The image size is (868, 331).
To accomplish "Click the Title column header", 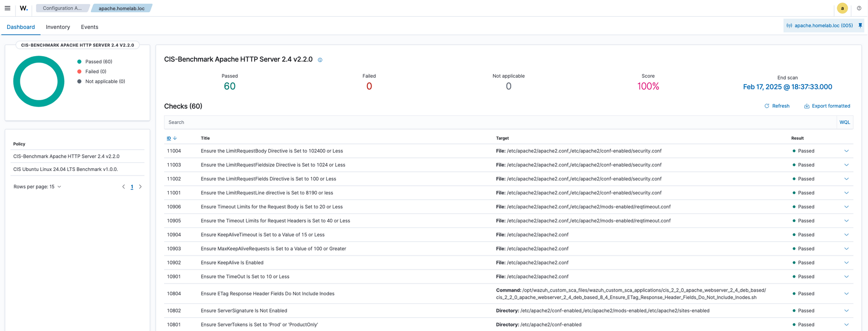I will tap(205, 138).
